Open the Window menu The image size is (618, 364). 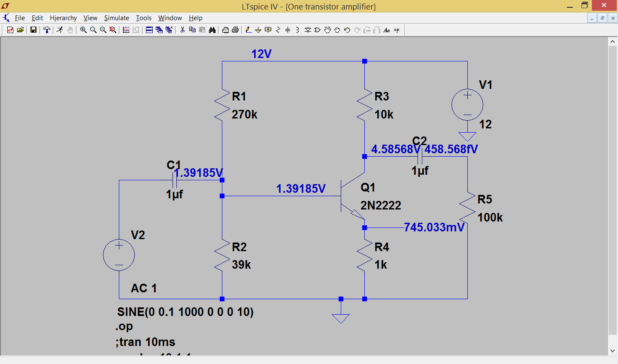[x=170, y=18]
